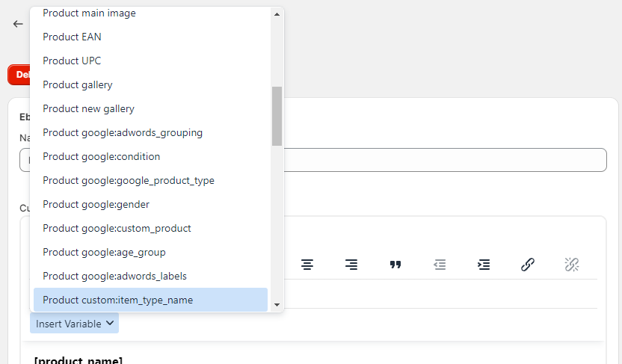Select Product EAN variable
Screen dimensions: 622x364
[151, 37]
